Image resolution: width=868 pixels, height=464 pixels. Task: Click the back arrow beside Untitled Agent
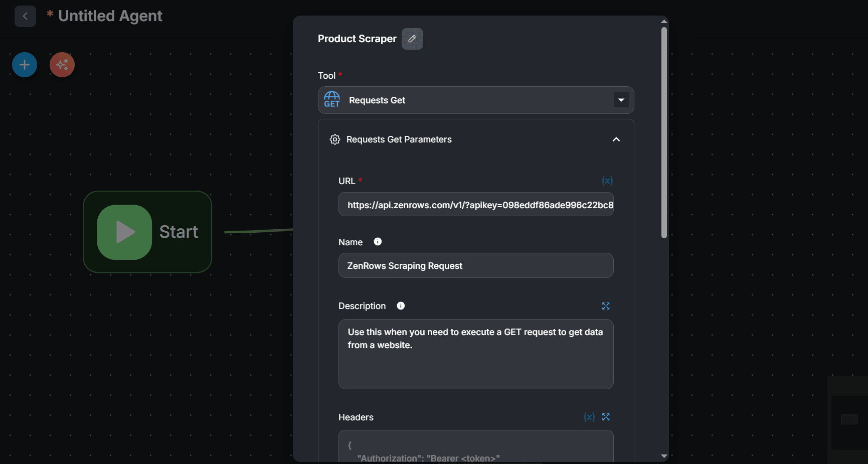(x=25, y=16)
